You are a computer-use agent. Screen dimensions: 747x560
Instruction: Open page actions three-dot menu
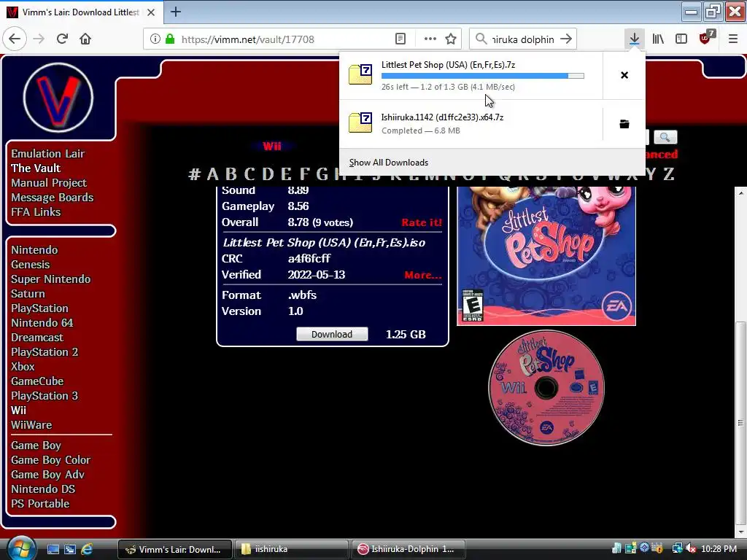tap(430, 39)
